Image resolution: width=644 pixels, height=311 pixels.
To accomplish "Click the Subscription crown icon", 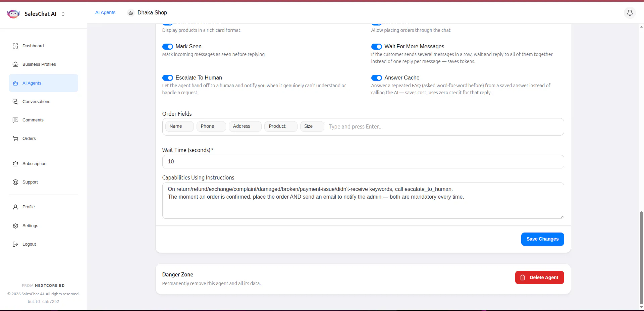I will tap(15, 164).
